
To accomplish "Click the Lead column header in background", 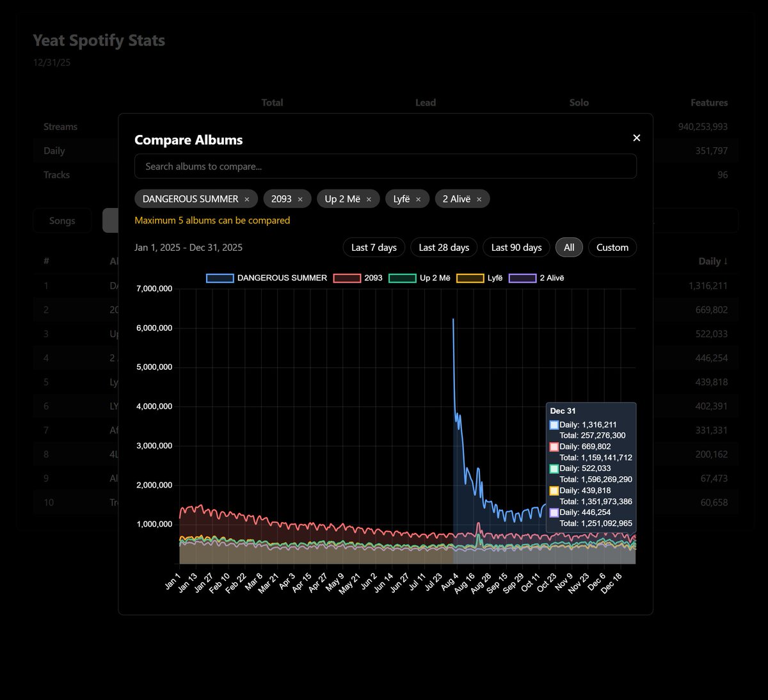I will click(425, 102).
